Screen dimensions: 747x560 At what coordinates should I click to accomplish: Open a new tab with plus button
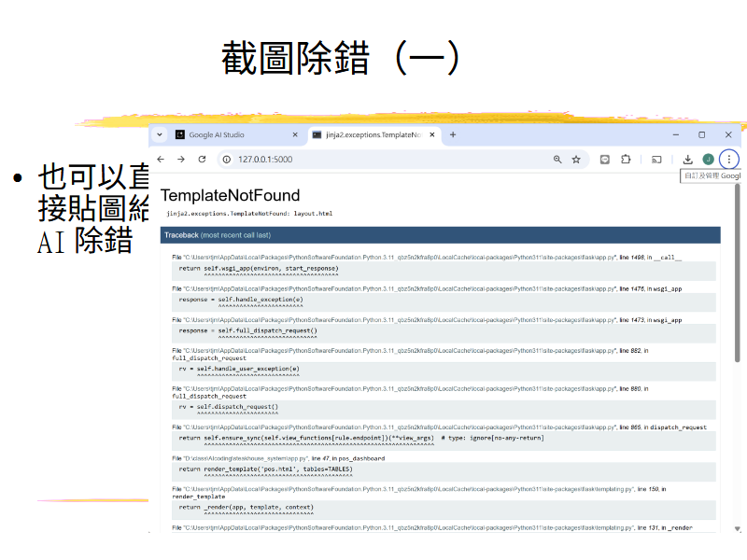point(453,134)
